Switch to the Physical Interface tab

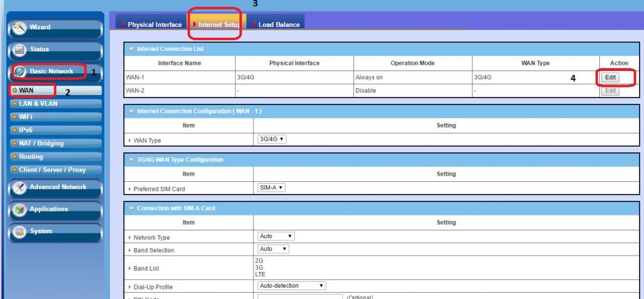coord(152,25)
